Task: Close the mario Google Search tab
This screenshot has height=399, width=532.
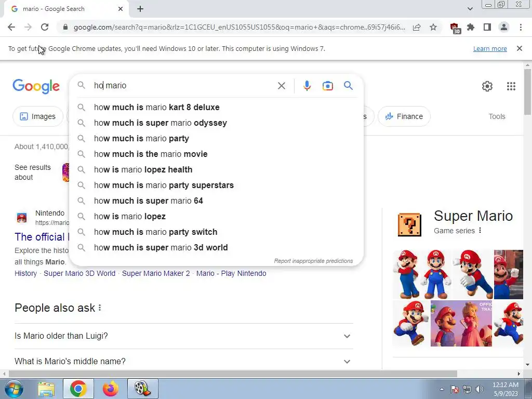Action: [121, 9]
